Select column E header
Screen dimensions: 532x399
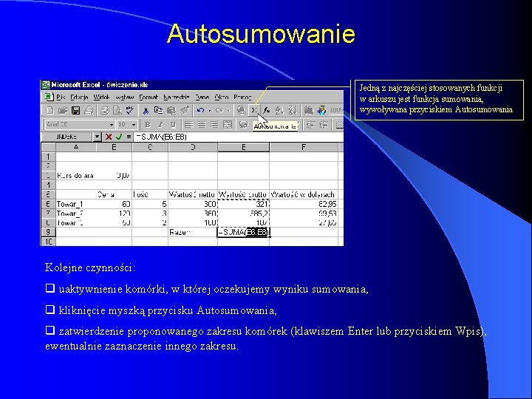[243, 147]
